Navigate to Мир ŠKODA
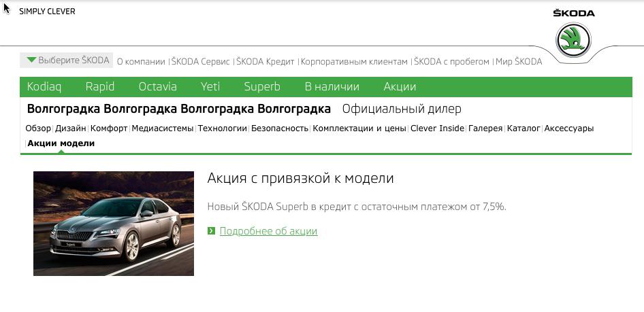 pyautogui.click(x=519, y=61)
